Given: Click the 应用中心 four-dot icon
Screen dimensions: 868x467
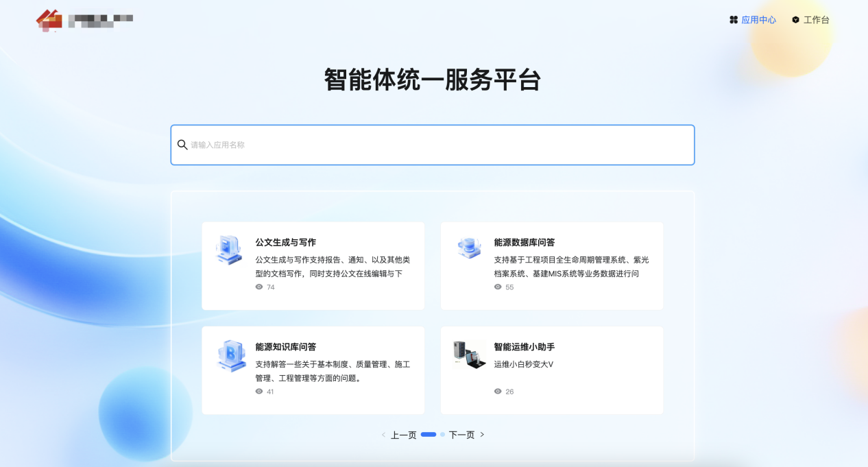Looking at the screenshot, I should [734, 20].
